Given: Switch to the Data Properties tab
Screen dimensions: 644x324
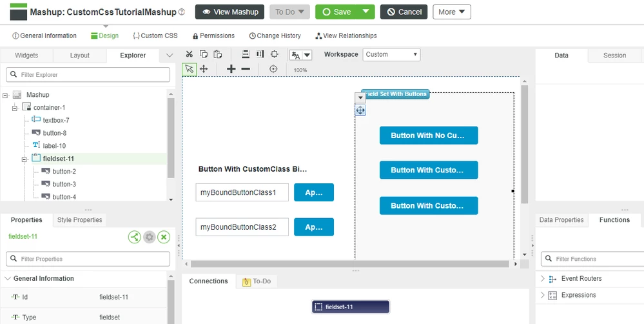Looking at the screenshot, I should (561, 220).
